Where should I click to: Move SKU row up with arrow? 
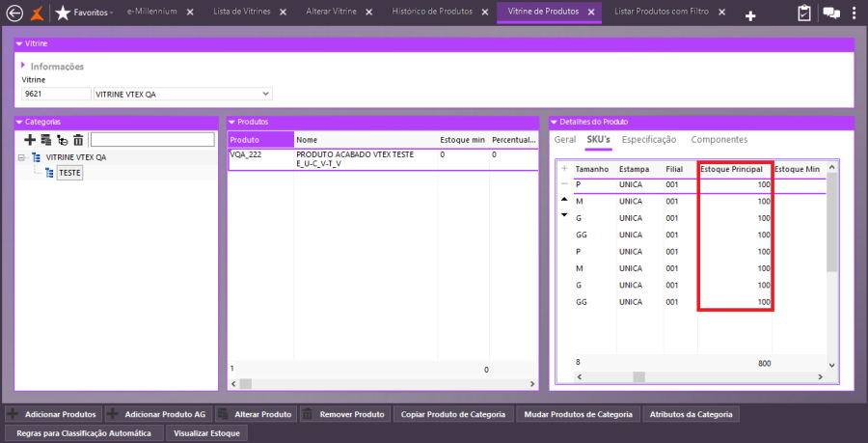(x=564, y=199)
